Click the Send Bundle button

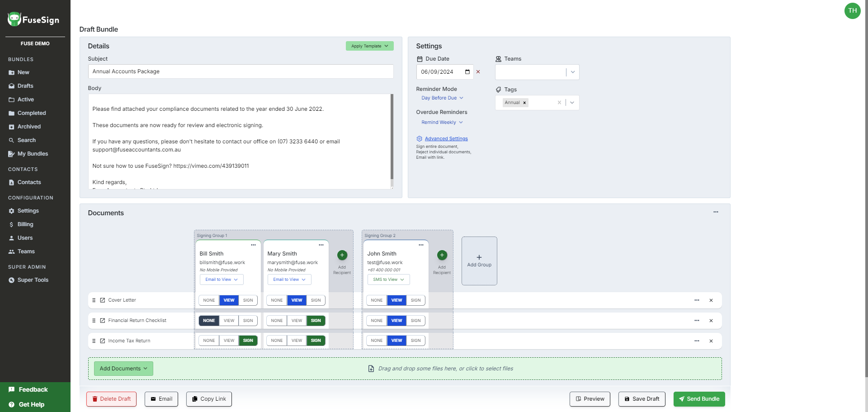(x=699, y=399)
